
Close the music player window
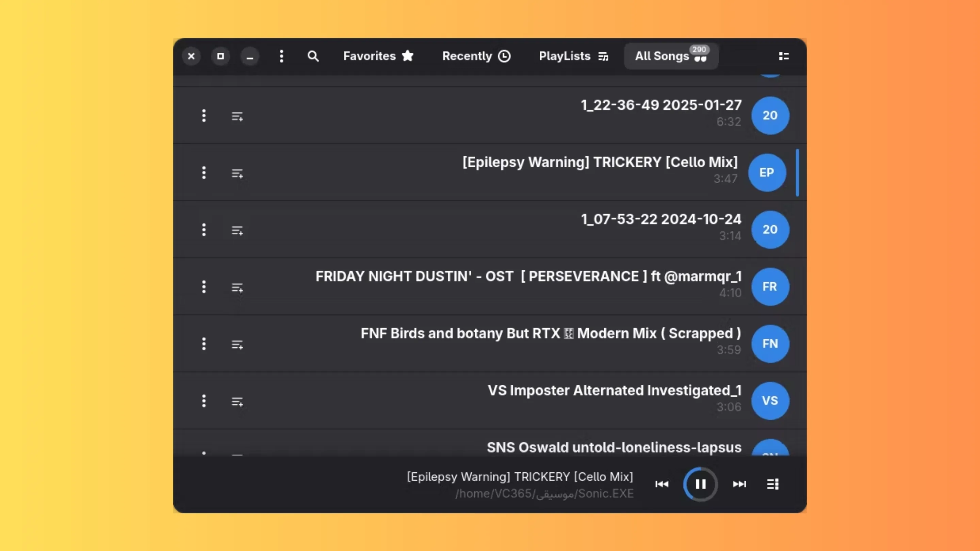coord(191,56)
